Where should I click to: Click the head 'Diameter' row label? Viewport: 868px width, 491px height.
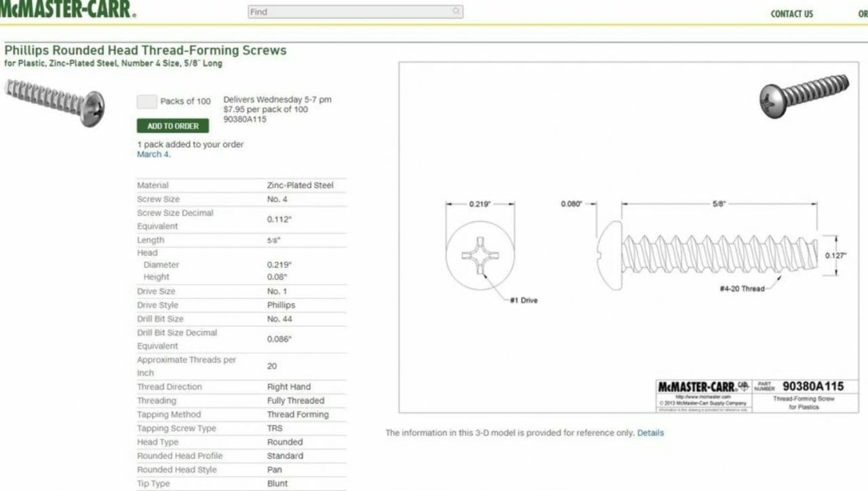[x=161, y=265]
